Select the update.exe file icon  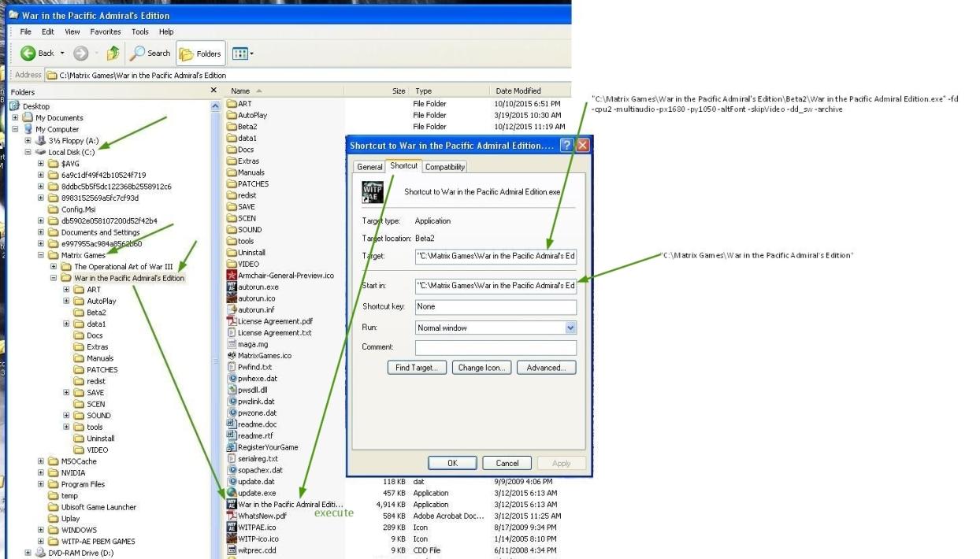coord(232,493)
